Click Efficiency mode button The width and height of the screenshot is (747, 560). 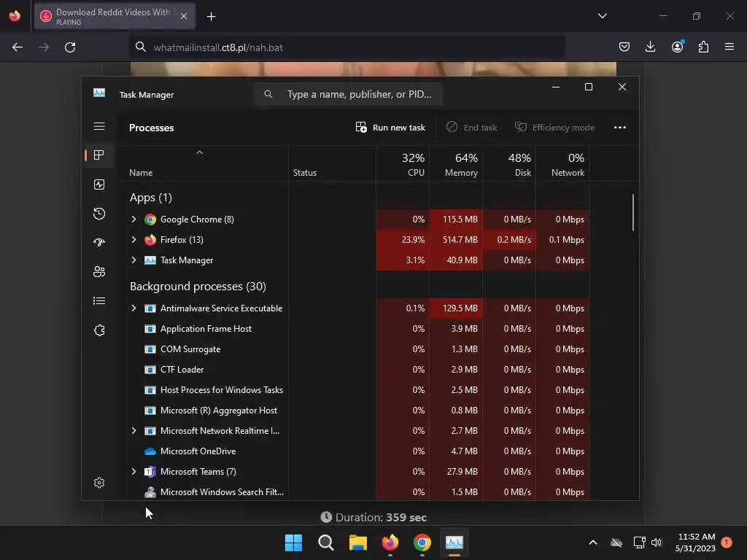click(x=554, y=128)
